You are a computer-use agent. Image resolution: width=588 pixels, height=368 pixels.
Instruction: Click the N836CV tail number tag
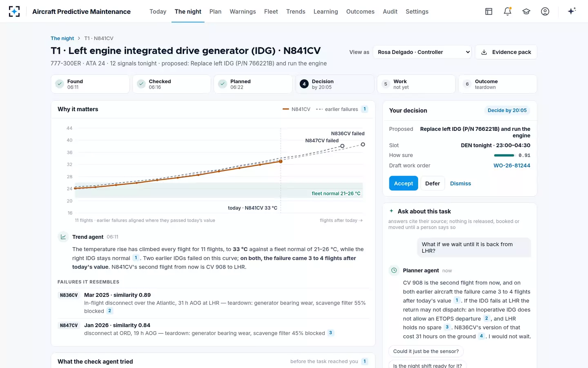coord(69,295)
